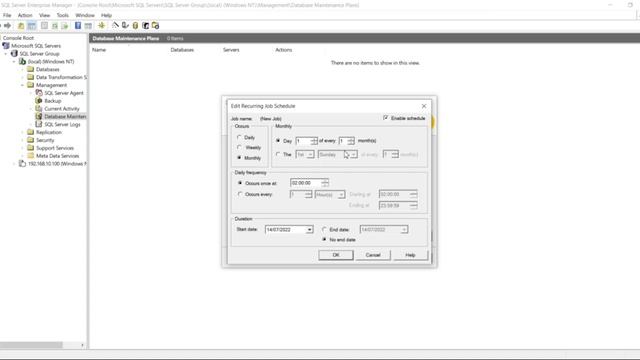Toggle the console tree toolbar icon

pos(32,26)
